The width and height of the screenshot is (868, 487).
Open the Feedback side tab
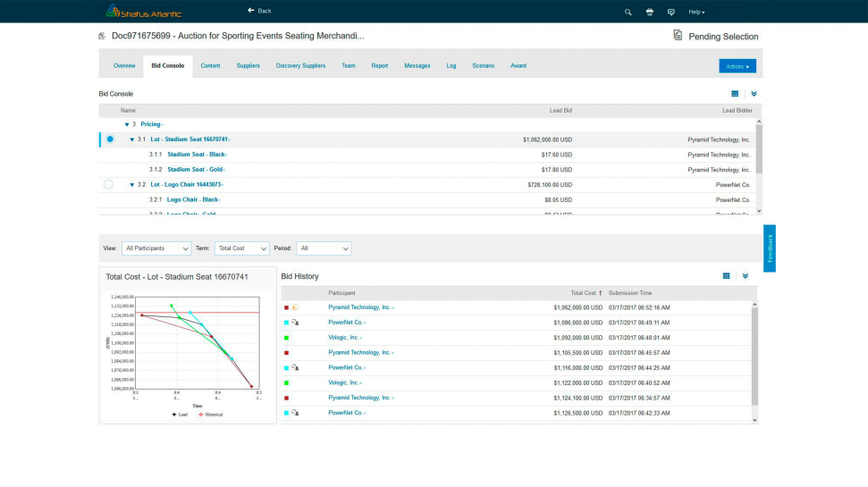(x=770, y=248)
